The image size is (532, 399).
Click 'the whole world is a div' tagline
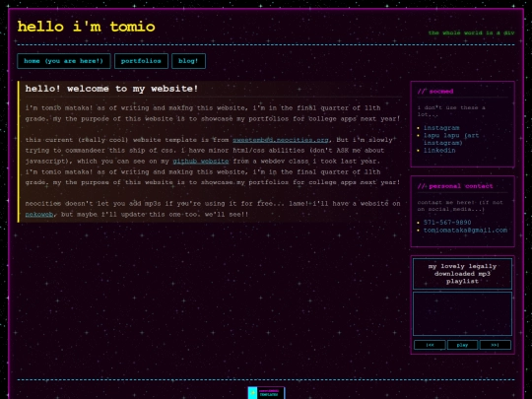[471, 33]
